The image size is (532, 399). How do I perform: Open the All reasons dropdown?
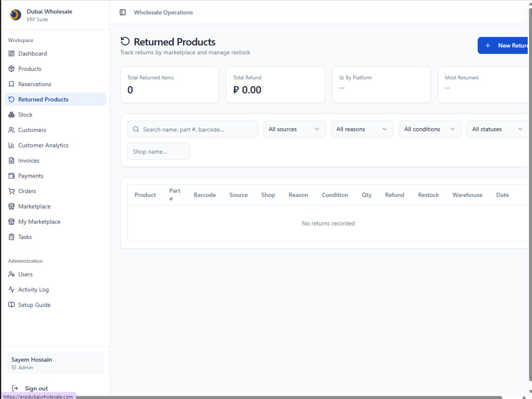point(362,129)
